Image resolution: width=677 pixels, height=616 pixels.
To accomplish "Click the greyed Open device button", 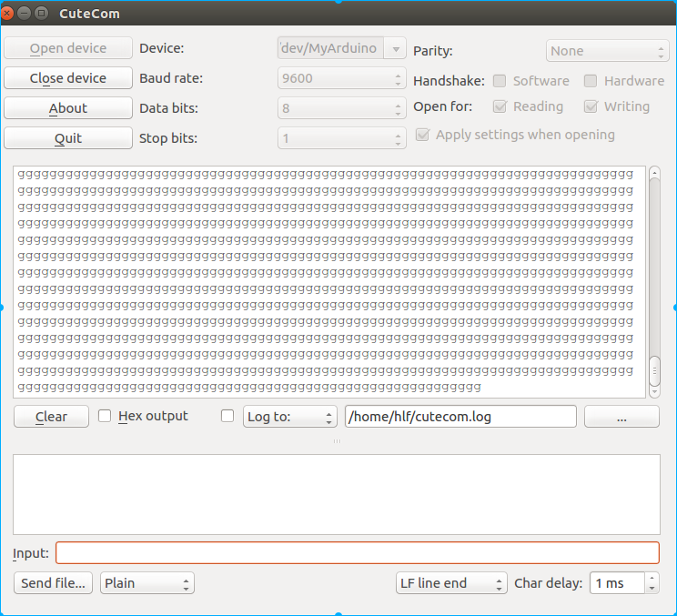I will tap(68, 48).
